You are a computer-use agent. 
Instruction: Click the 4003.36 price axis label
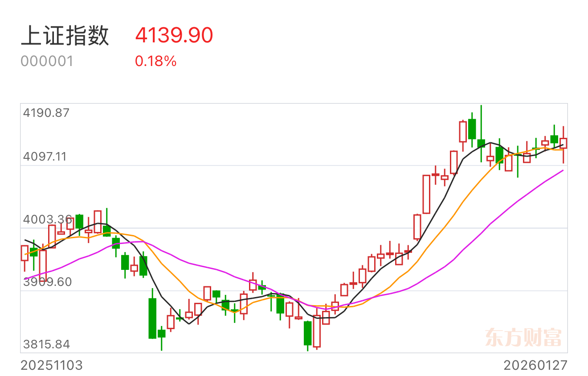tap(47, 219)
